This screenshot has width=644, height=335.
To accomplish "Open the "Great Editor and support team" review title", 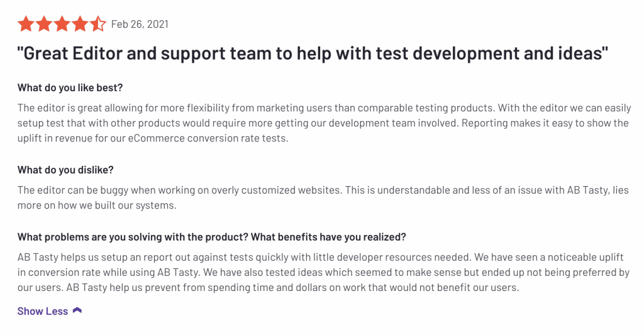I will pyautogui.click(x=313, y=54).
